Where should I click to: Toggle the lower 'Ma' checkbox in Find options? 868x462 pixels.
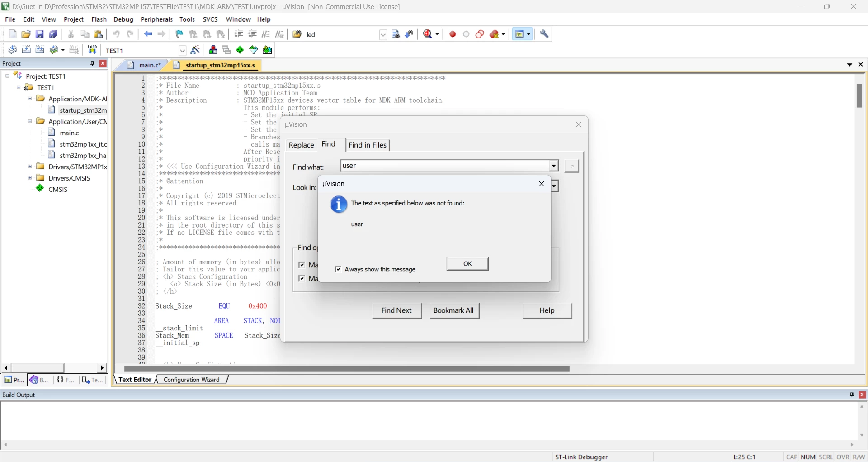[x=302, y=279]
